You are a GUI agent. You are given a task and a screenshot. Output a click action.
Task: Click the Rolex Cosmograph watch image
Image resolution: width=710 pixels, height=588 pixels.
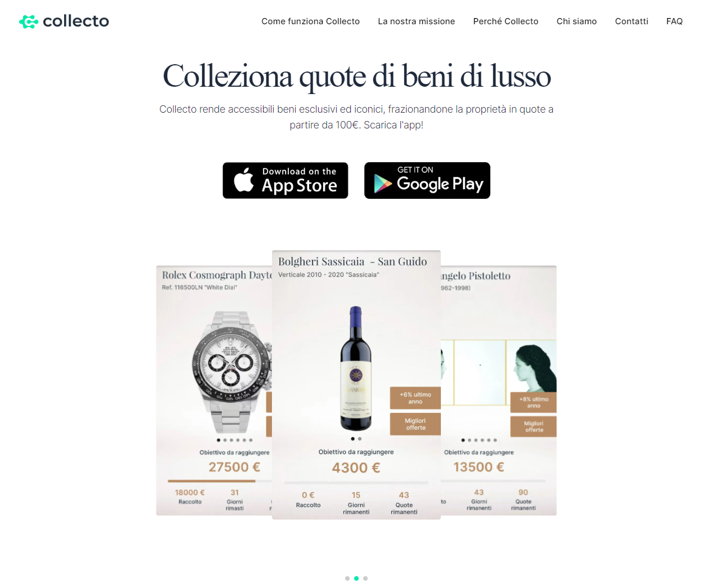pyautogui.click(x=232, y=371)
